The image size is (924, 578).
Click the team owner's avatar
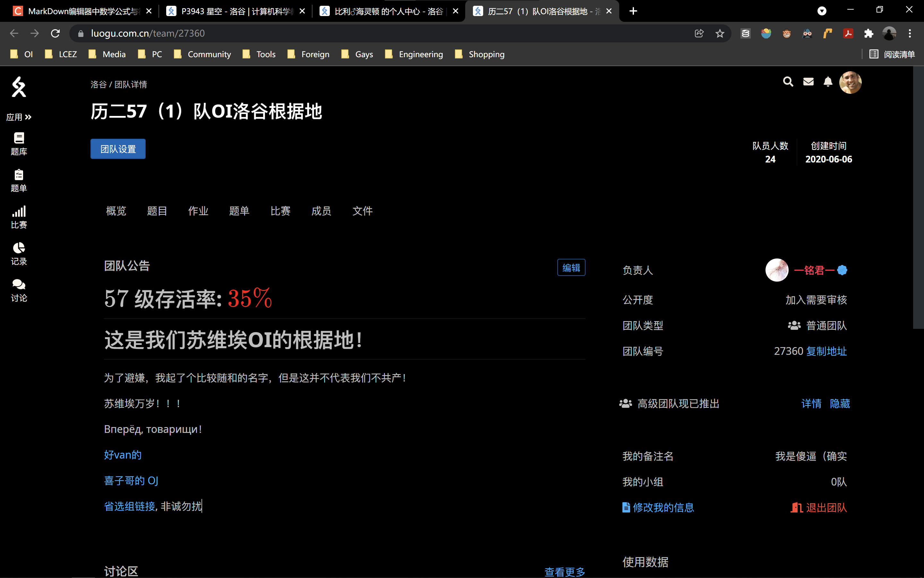click(x=777, y=270)
